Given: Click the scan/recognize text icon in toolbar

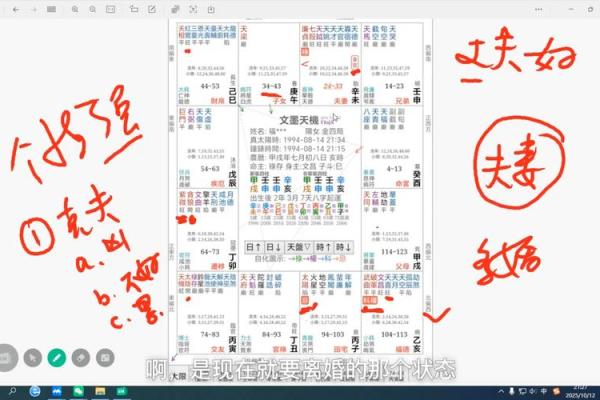Looking at the screenshot, I should click(193, 9).
